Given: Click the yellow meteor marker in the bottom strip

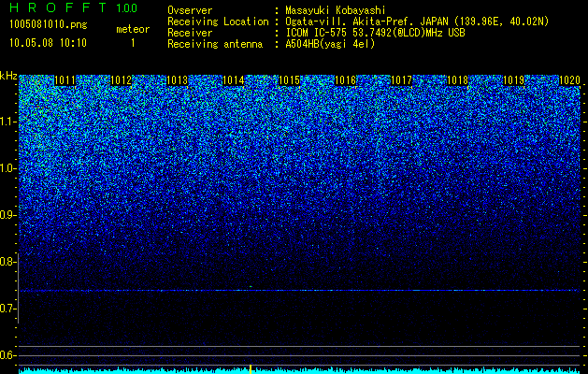Looking at the screenshot, I should 251,368.
